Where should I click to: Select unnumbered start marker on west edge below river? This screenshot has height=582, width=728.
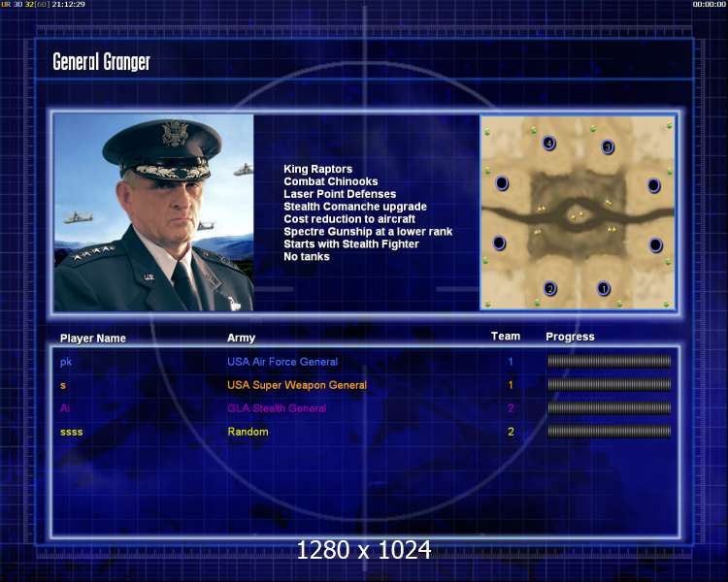[x=499, y=242]
